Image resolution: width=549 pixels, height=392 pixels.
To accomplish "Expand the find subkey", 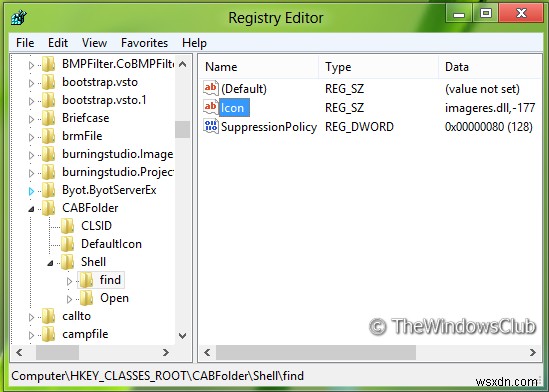I will [x=69, y=281].
